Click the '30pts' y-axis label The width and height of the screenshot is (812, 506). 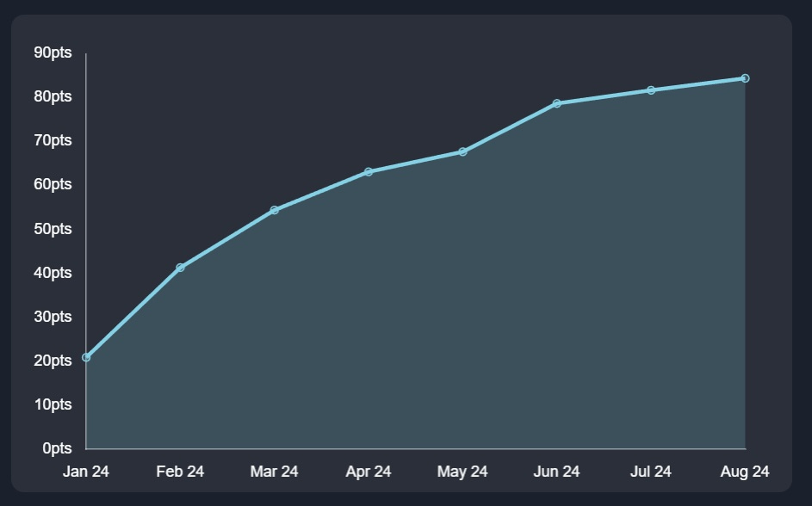coord(53,318)
